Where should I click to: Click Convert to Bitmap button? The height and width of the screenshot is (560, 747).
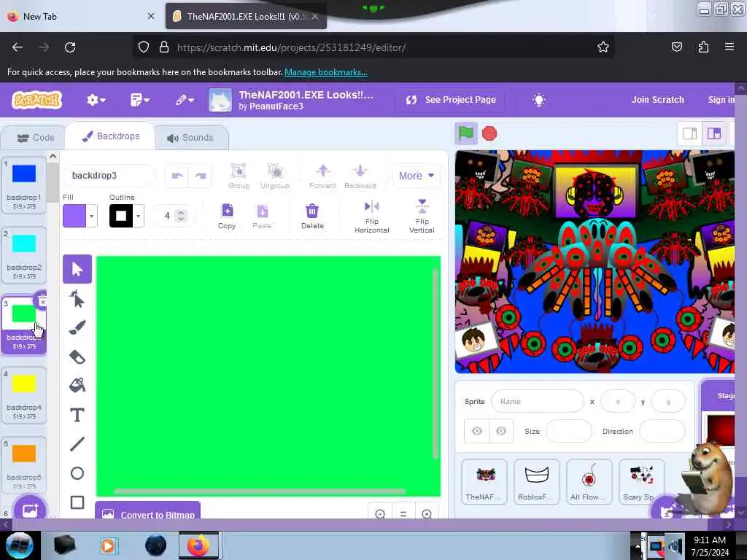pos(147,511)
